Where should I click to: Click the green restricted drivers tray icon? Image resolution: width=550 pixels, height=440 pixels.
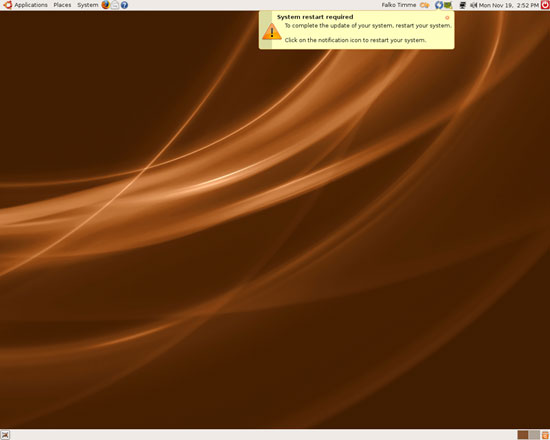(448, 5)
